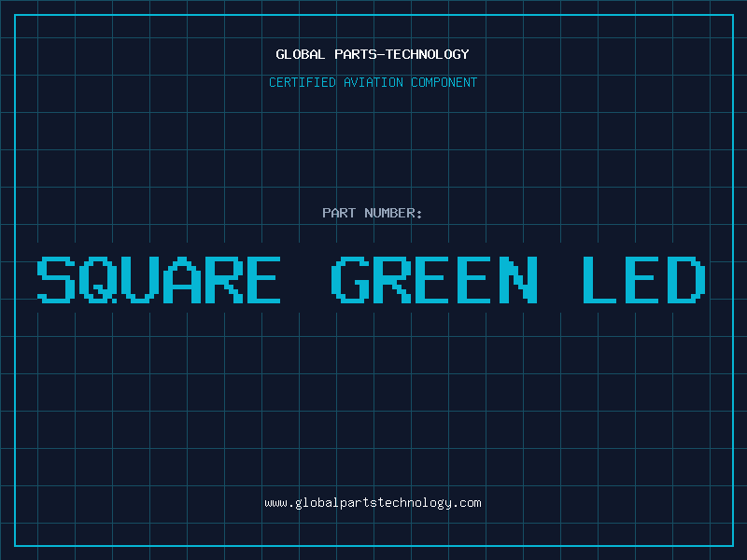Select the word AVIATION in the subtitle

(x=372, y=82)
